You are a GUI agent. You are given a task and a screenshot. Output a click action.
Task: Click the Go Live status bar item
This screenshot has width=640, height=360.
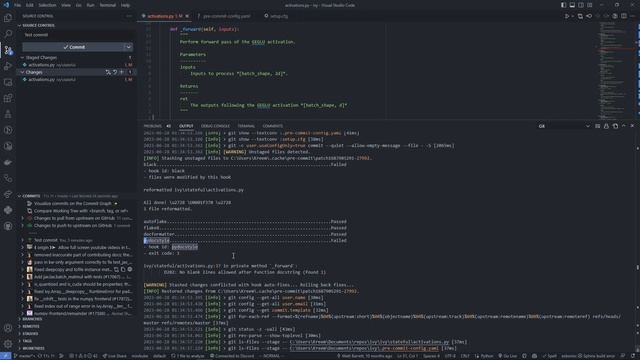[x=507, y=356]
